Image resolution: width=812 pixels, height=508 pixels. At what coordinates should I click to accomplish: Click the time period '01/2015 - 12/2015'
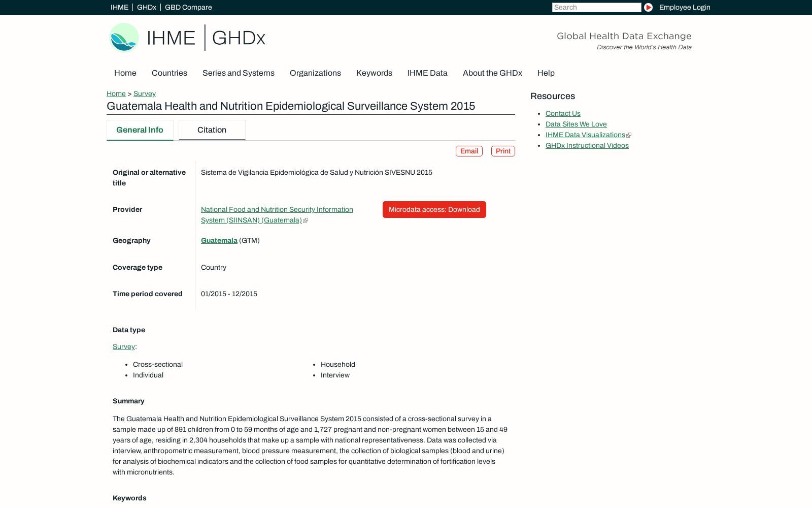(x=229, y=294)
